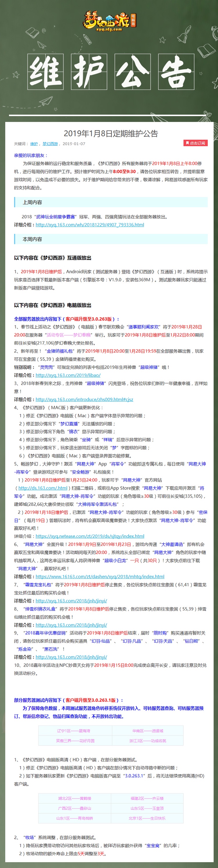Click the 牧场 blue text
This screenshot has height=868, width=218.
pos(30,837)
